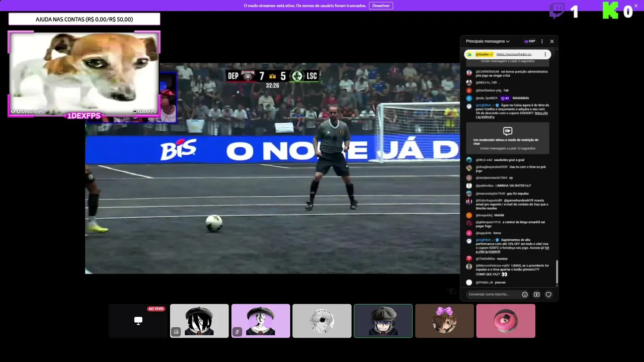Click the shared soccer stream video
The width and height of the screenshot is (644, 362).
click(272, 168)
